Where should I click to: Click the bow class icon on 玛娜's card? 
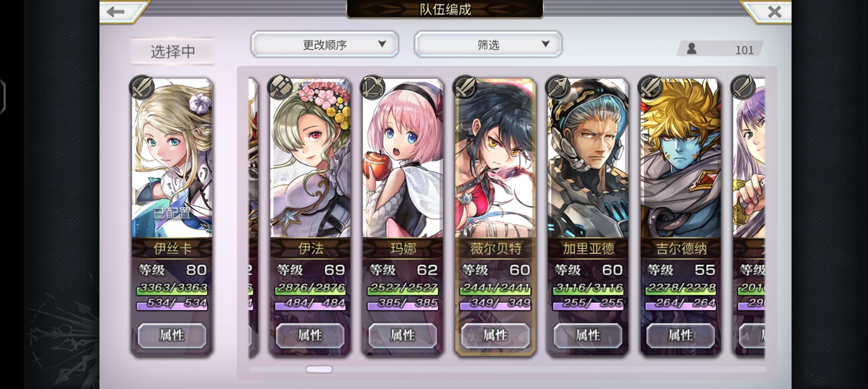[373, 87]
